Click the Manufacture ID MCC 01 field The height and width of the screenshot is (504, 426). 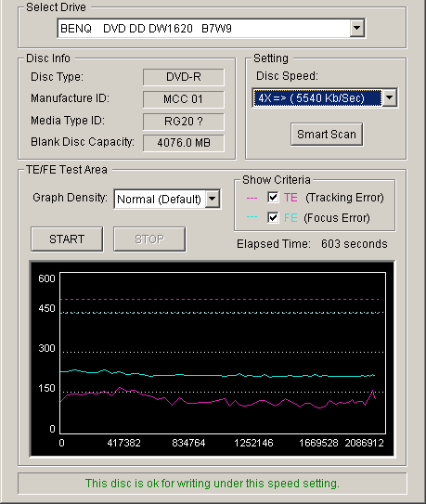pos(184,99)
